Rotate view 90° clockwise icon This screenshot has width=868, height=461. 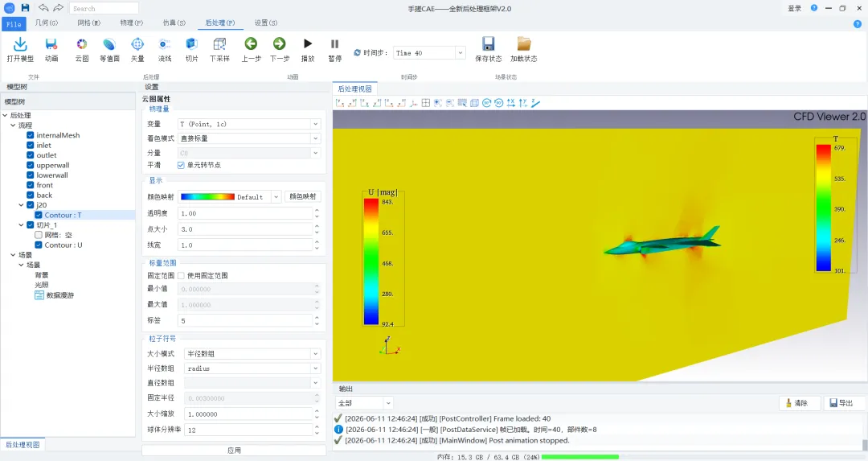(x=486, y=103)
